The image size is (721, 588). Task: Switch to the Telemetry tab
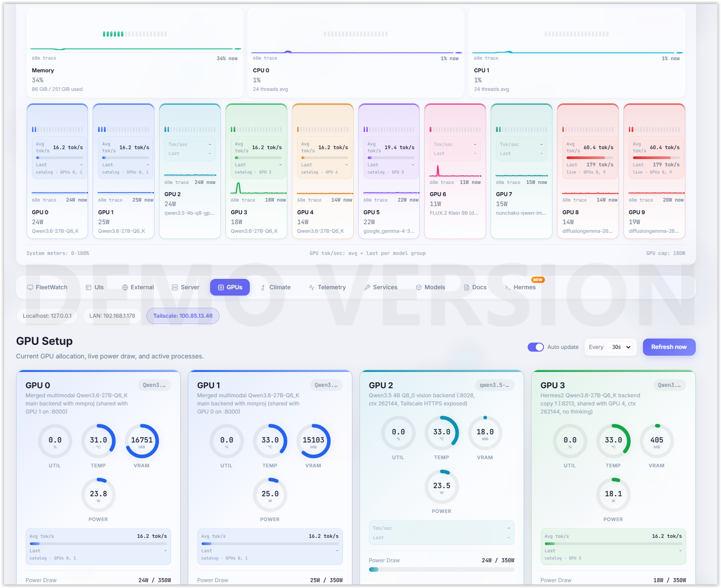(x=328, y=287)
